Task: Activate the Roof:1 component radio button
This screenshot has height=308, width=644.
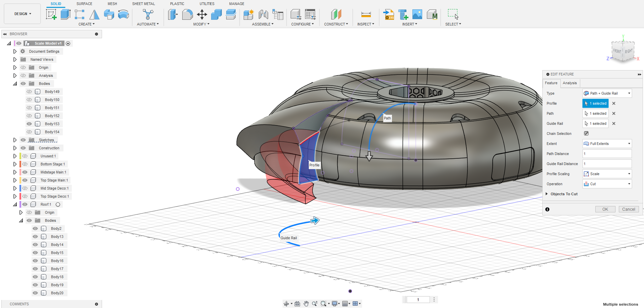Action: pos(58,204)
